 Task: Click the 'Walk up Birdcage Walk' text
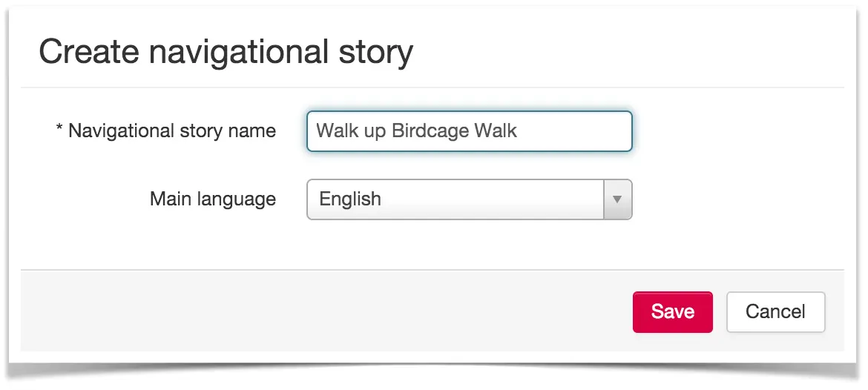(x=416, y=131)
